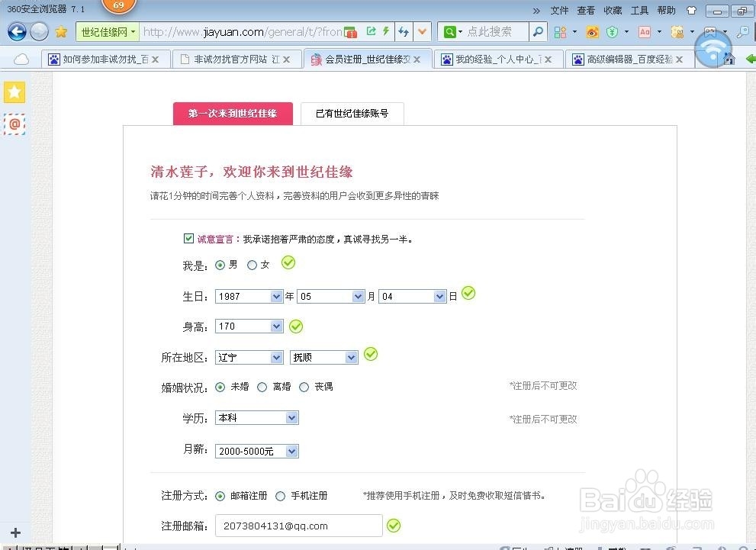The height and width of the screenshot is (550, 756).
Task: Click the gamepad icon in the toolbar
Action: pyautogui.click(x=710, y=32)
